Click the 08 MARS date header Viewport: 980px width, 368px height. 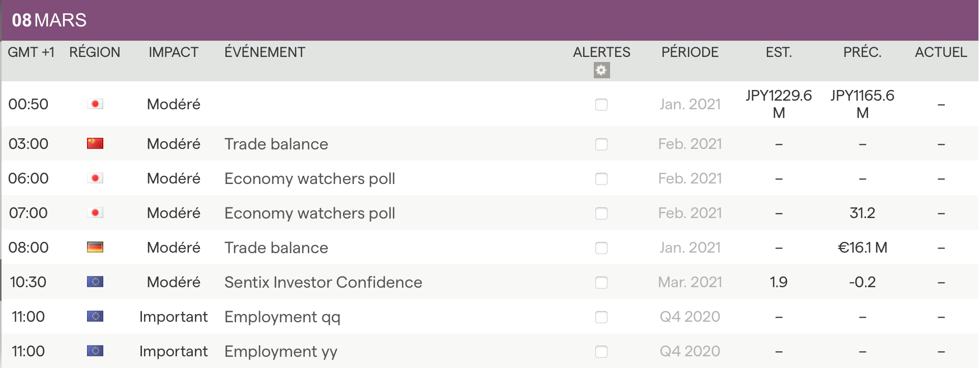point(49,20)
